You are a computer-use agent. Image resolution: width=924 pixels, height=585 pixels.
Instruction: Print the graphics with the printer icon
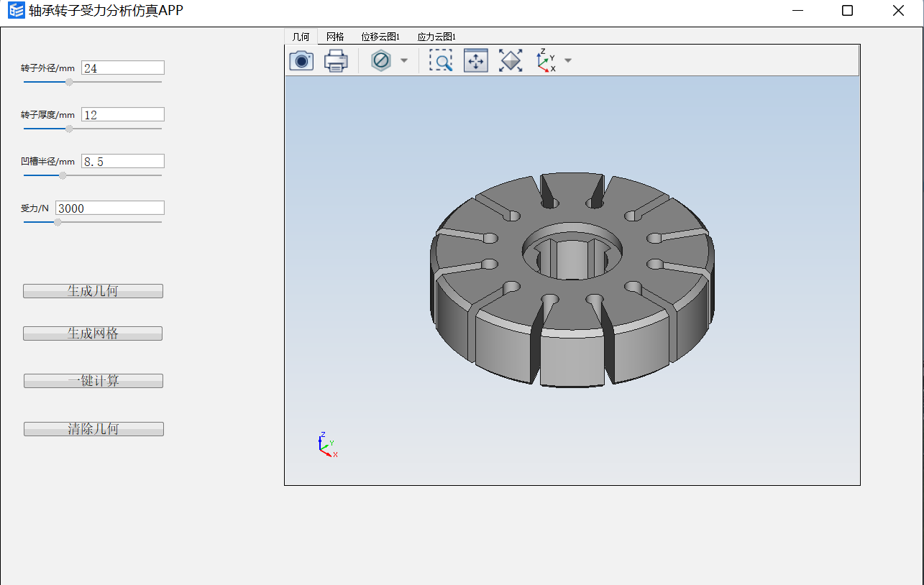[336, 61]
